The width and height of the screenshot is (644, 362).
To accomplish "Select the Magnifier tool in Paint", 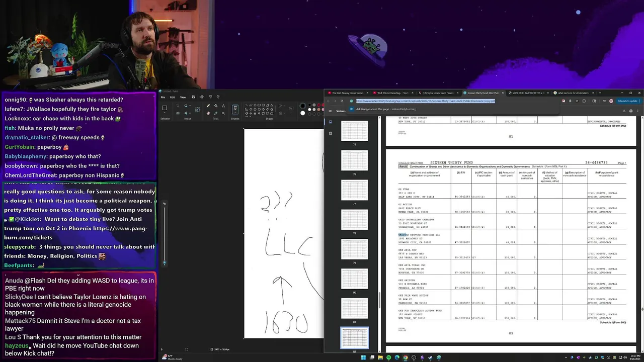I will pos(223,113).
